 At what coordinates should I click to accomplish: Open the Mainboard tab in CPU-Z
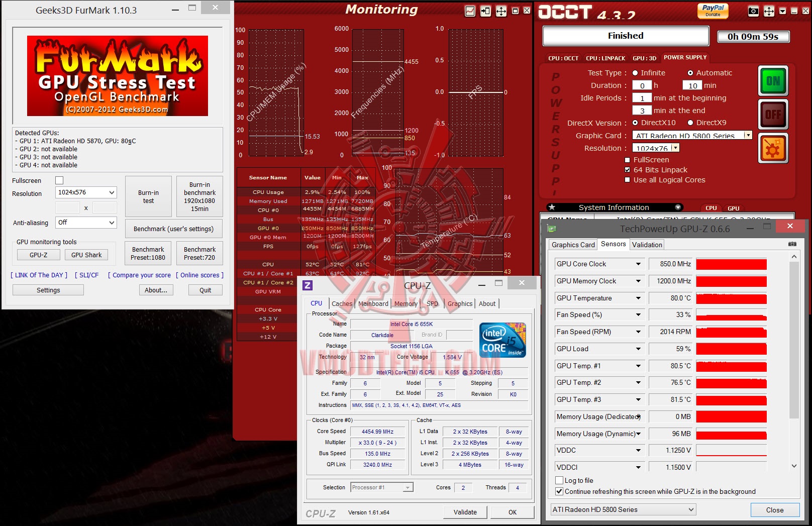(373, 303)
